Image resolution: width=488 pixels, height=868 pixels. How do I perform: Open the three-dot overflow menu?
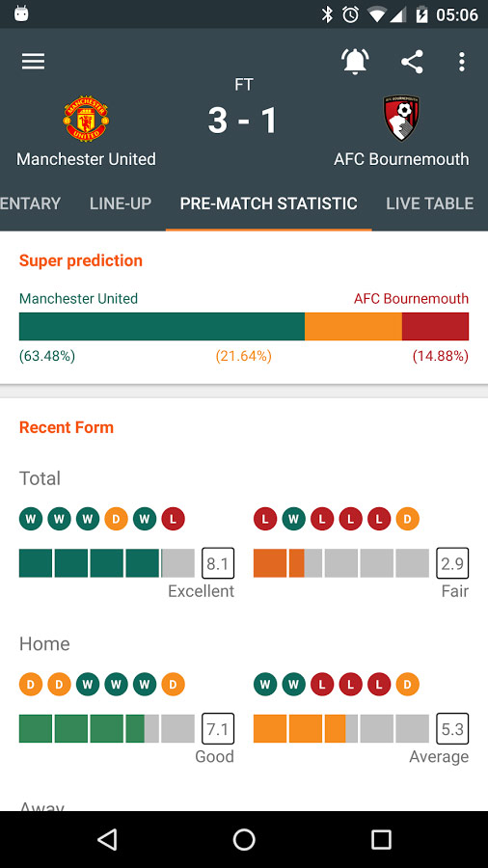pos(461,62)
